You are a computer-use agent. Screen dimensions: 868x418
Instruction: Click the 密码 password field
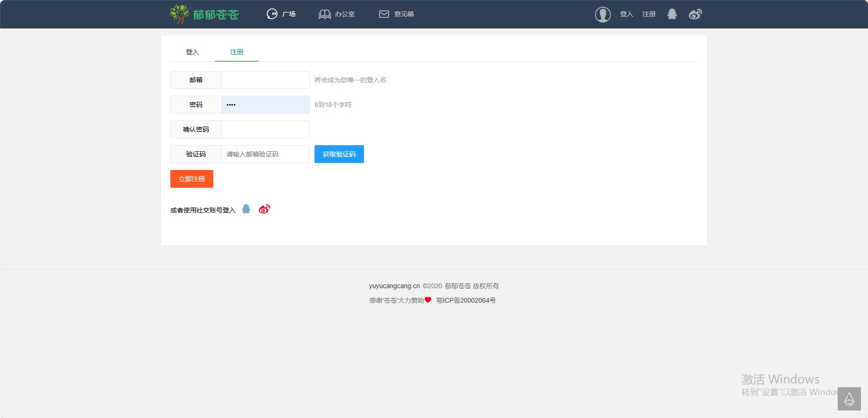click(x=265, y=105)
